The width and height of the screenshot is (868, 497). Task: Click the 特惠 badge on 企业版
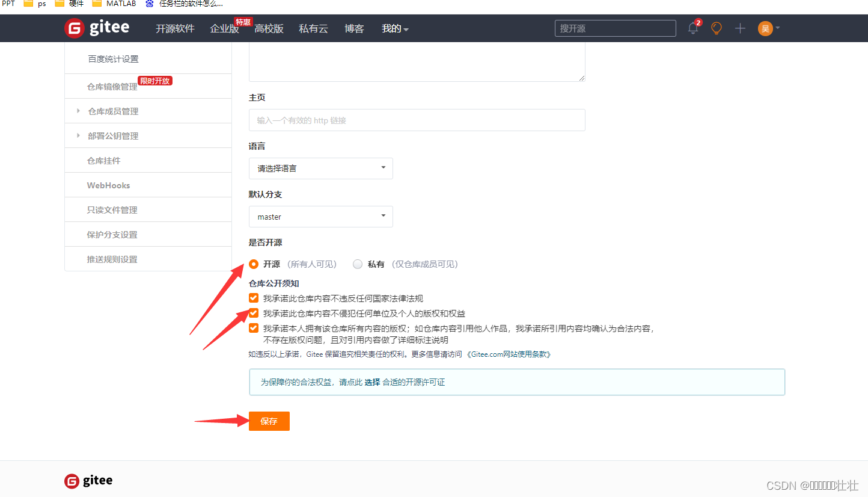point(243,22)
